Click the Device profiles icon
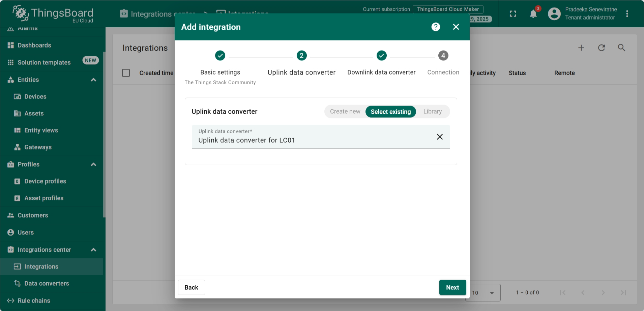 pos(17,181)
